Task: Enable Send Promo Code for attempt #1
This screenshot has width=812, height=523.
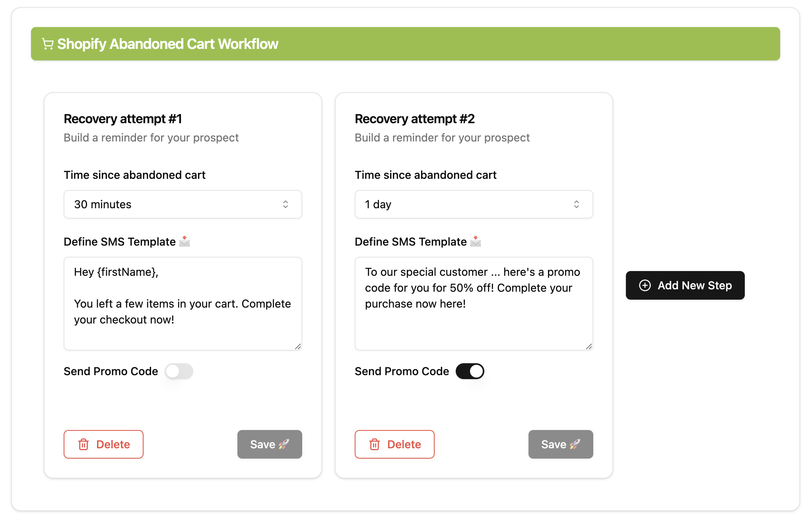Action: [179, 371]
